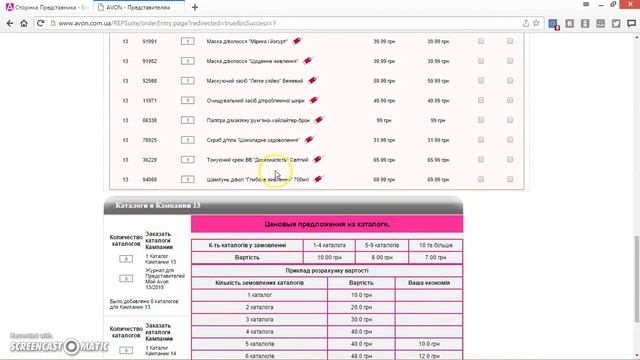Click the '8.00 грн' price cell
Viewport: 640px width, 360px height.
(x=382, y=258)
